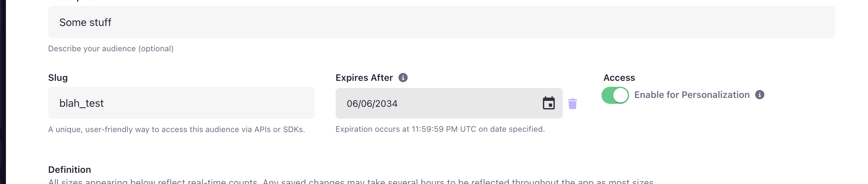Click the Definition section heading
Viewport: 868px width, 184px height.
coord(69,170)
